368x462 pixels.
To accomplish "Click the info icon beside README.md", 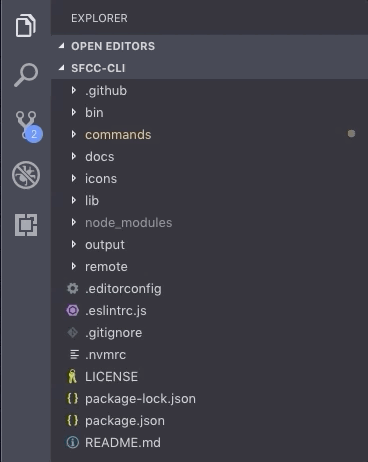I will click(73, 443).
